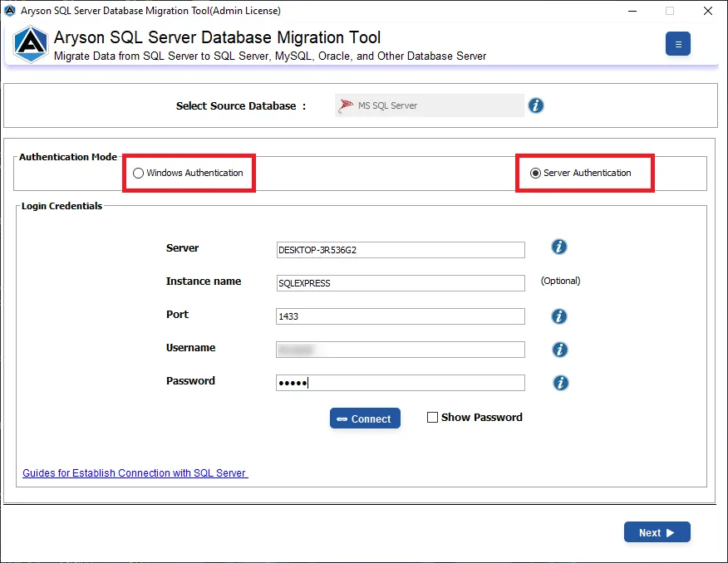Click info icon next to Port field
The width and height of the screenshot is (728, 563).
[559, 316]
